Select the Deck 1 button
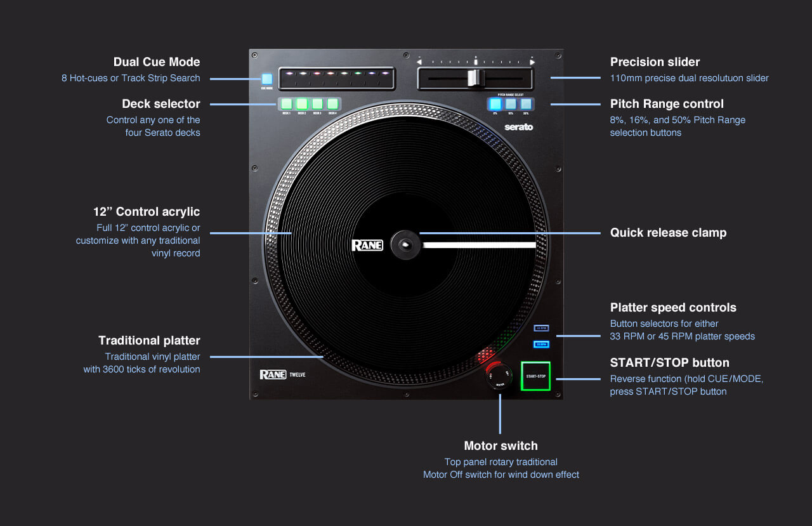Screen dimensions: 812x526 coord(286,103)
